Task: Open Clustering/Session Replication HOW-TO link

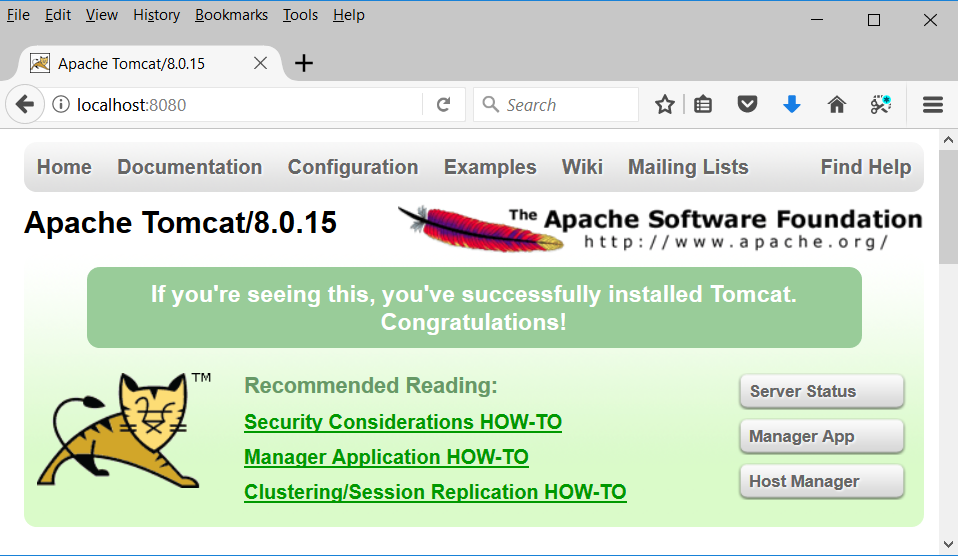Action: pos(435,491)
